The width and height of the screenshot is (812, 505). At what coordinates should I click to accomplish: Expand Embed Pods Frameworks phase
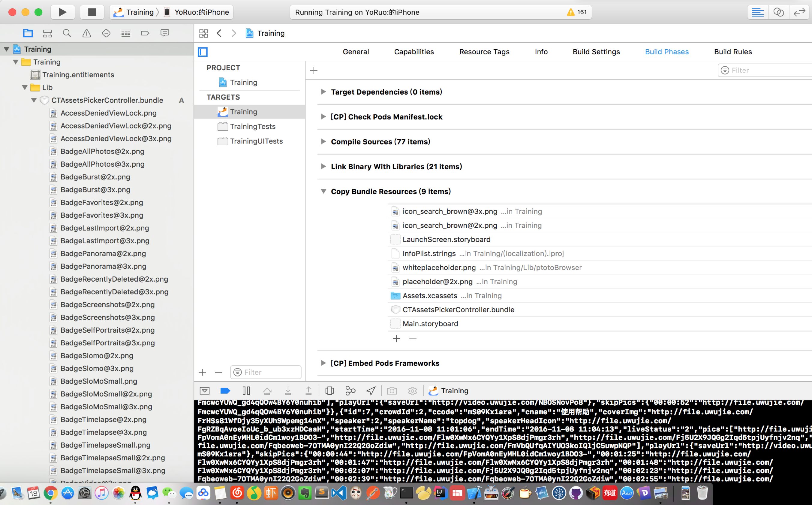tap(323, 363)
